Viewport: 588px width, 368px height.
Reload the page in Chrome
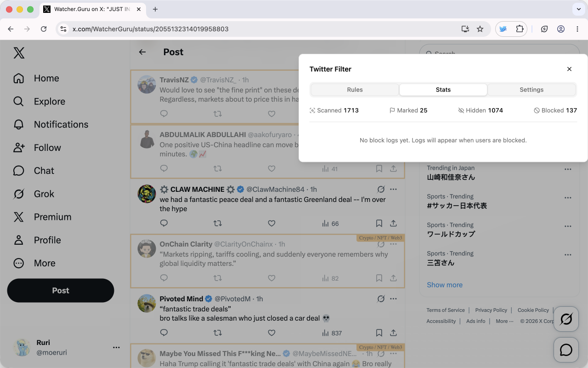coord(44,29)
